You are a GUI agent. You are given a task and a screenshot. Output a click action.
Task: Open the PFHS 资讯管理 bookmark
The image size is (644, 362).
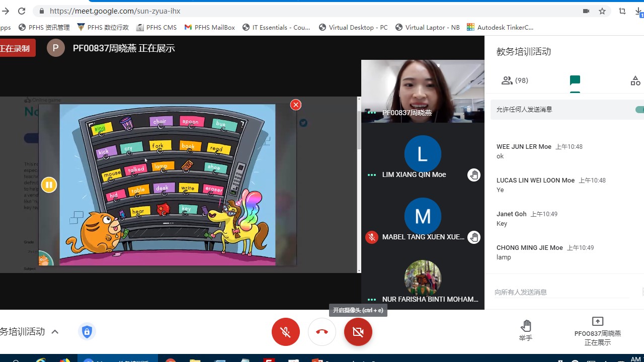click(x=44, y=28)
